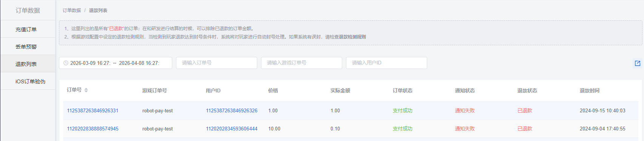The image size is (644, 141).
Task: Click the clock icon in date range field
Action: [x=66, y=63]
